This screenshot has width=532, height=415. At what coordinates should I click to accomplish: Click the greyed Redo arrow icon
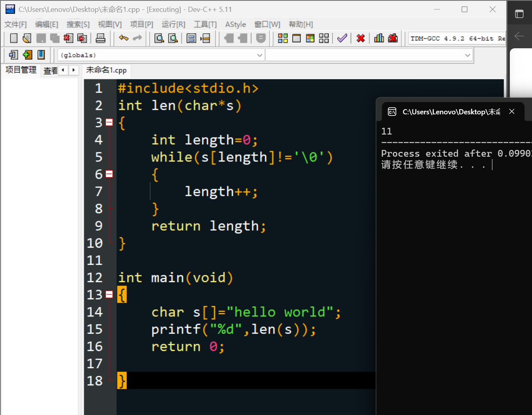coord(137,38)
